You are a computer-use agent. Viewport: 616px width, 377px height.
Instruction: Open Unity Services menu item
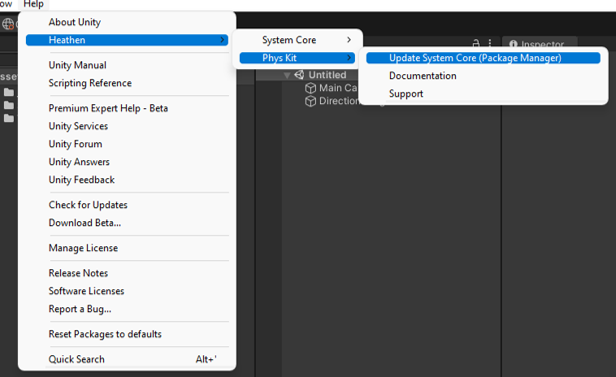coord(78,126)
